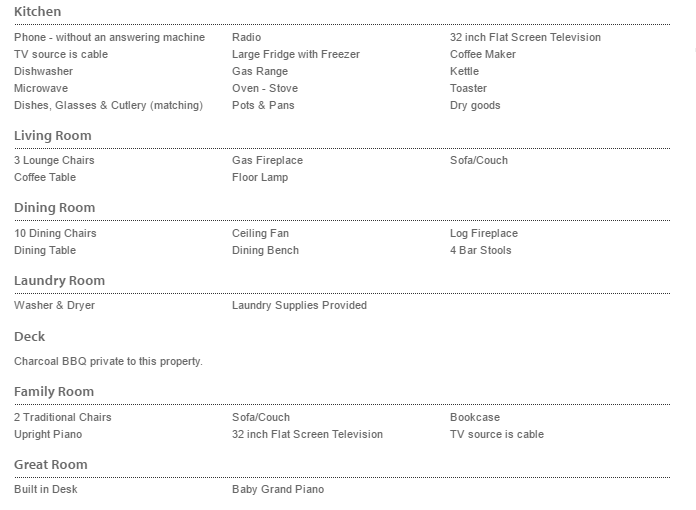Select the Laundry Room heading
The width and height of the screenshot is (696, 510).
(x=59, y=281)
